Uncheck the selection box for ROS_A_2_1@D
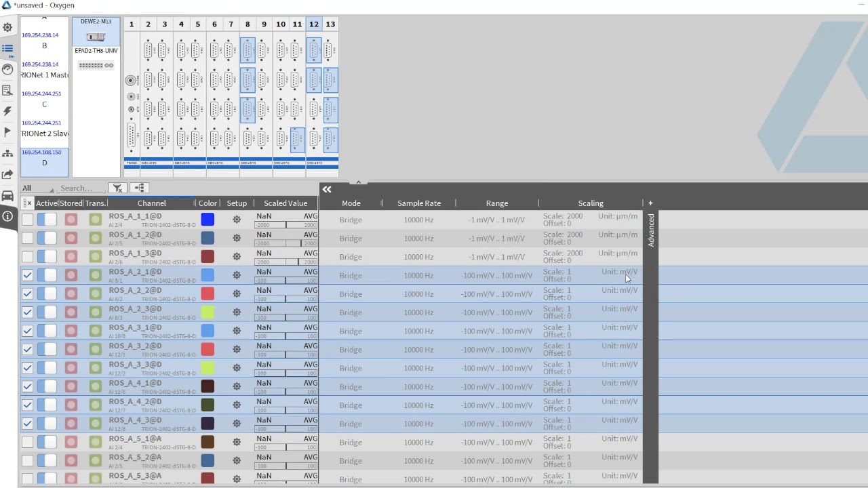The height and width of the screenshot is (488, 868). pyautogui.click(x=27, y=275)
